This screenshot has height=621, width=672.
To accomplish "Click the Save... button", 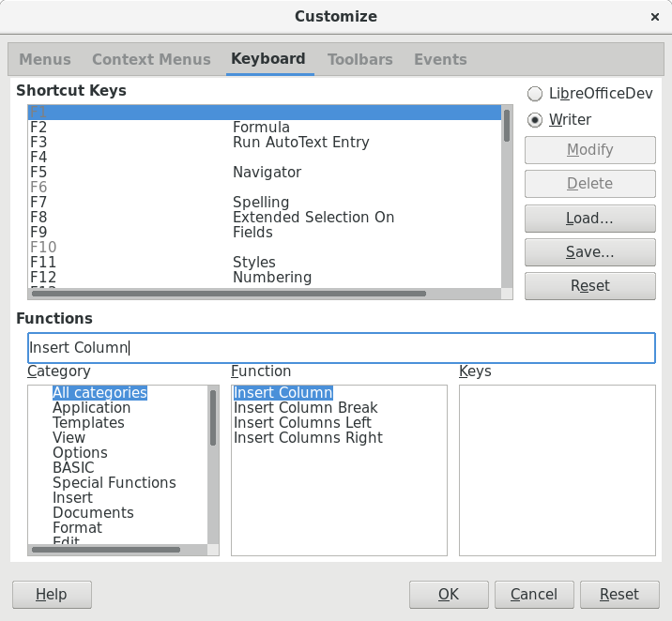I will [x=589, y=252].
